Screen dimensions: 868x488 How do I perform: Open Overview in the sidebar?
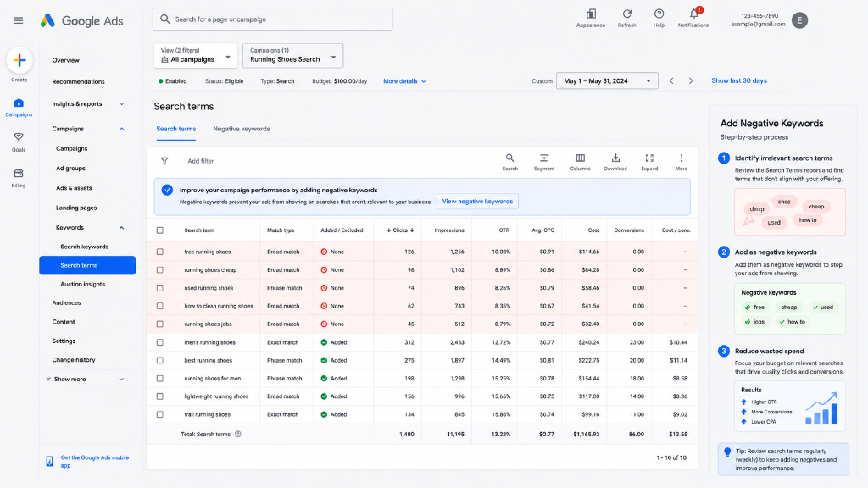tap(66, 60)
